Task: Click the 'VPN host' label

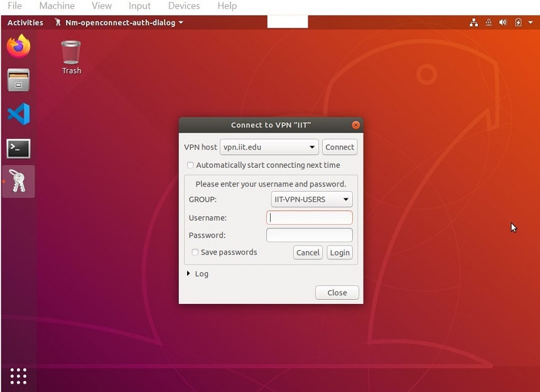Action: click(200, 147)
